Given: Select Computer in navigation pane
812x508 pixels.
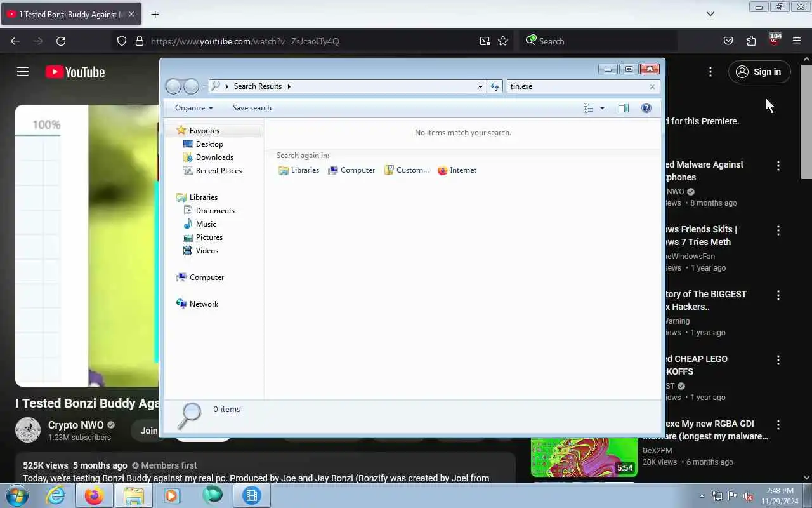Looking at the screenshot, I should tap(206, 277).
